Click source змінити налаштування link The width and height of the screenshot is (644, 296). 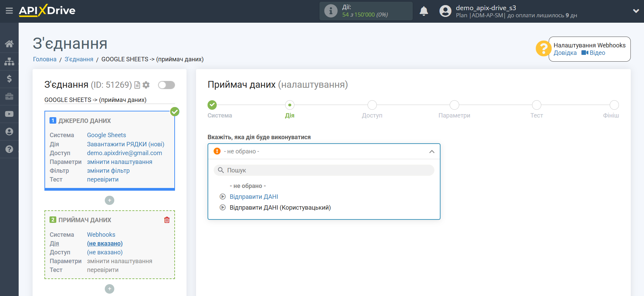click(x=119, y=162)
